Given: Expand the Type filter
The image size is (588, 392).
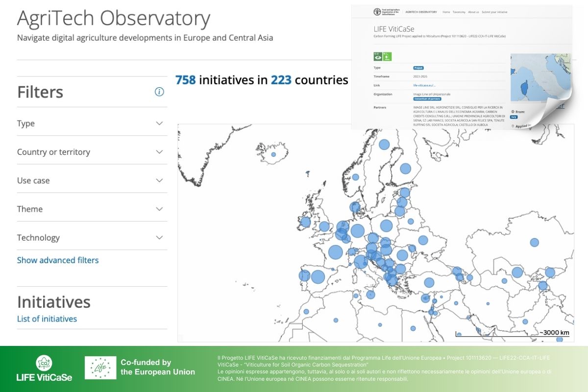Looking at the screenshot, I should tap(159, 123).
